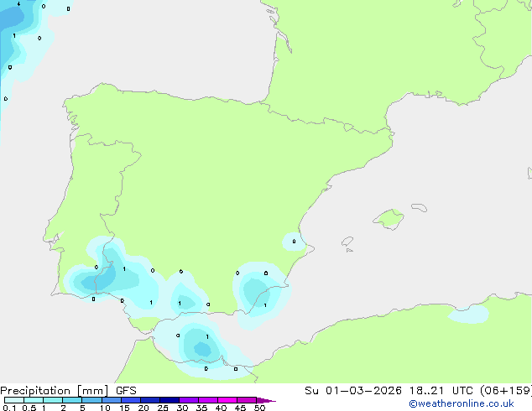
Task: Click the 'GFS' model label
Action: tap(126, 391)
